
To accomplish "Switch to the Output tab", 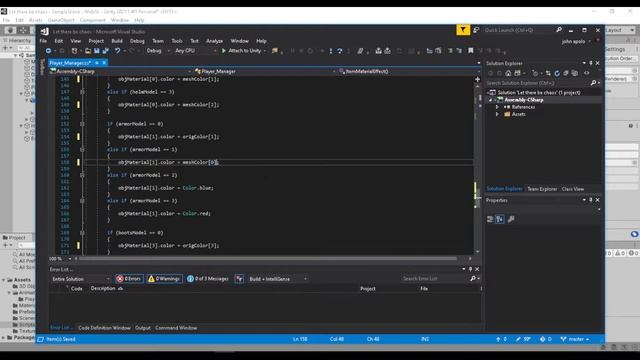I will (x=143, y=328).
